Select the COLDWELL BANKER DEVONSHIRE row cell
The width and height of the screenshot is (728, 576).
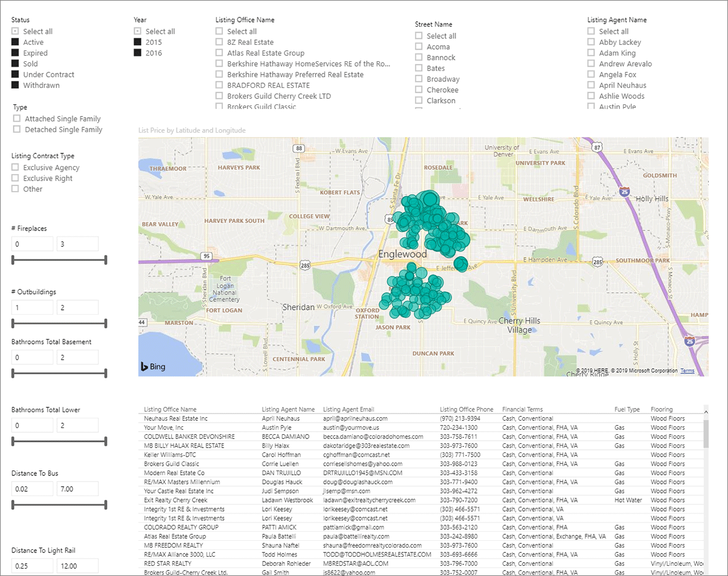tap(189, 437)
